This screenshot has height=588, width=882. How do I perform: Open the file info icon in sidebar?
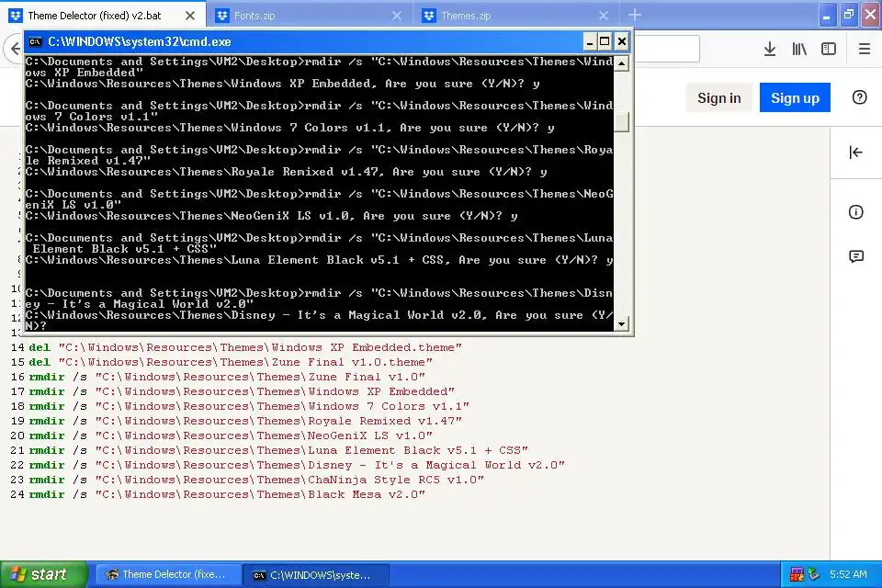coord(855,212)
